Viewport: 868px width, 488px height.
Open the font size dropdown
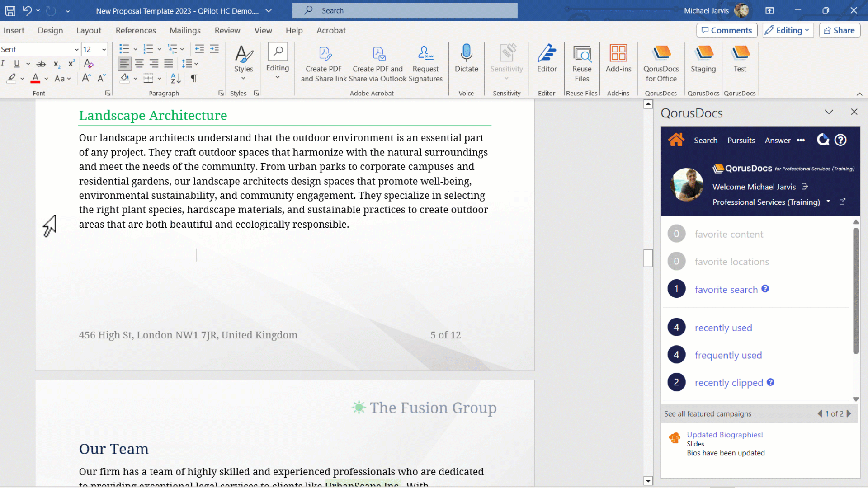click(x=104, y=49)
